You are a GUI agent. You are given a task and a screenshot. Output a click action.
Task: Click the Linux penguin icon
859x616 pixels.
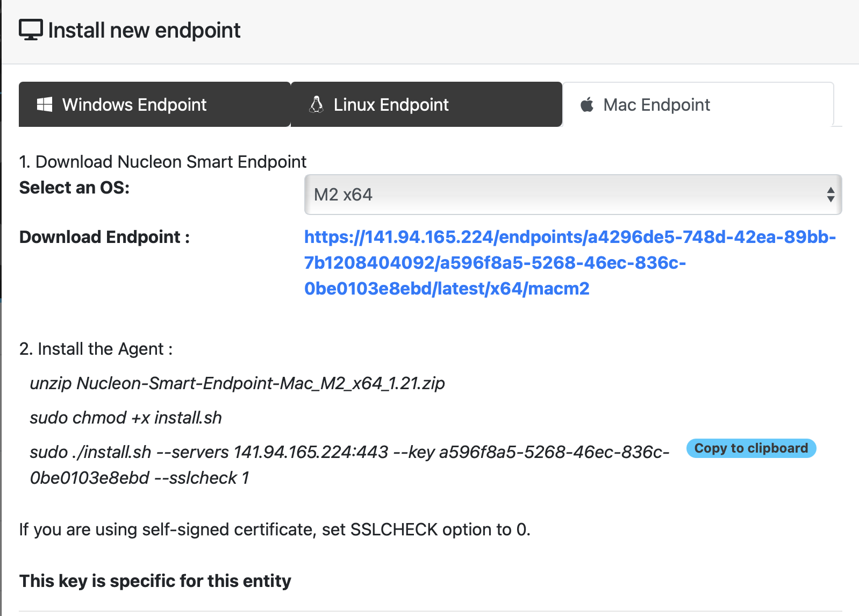pyautogui.click(x=317, y=104)
